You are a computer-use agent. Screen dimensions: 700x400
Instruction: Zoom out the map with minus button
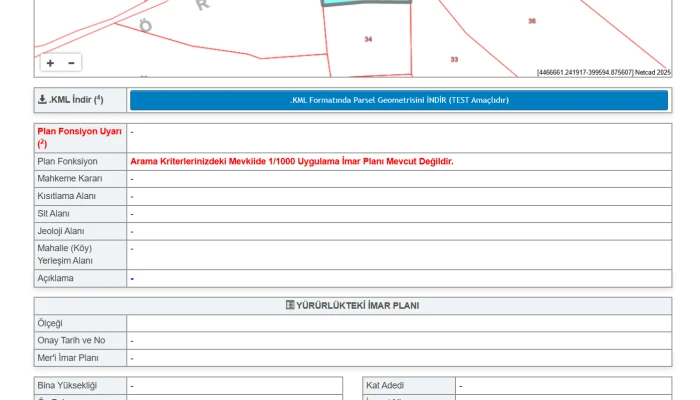pyautogui.click(x=71, y=63)
